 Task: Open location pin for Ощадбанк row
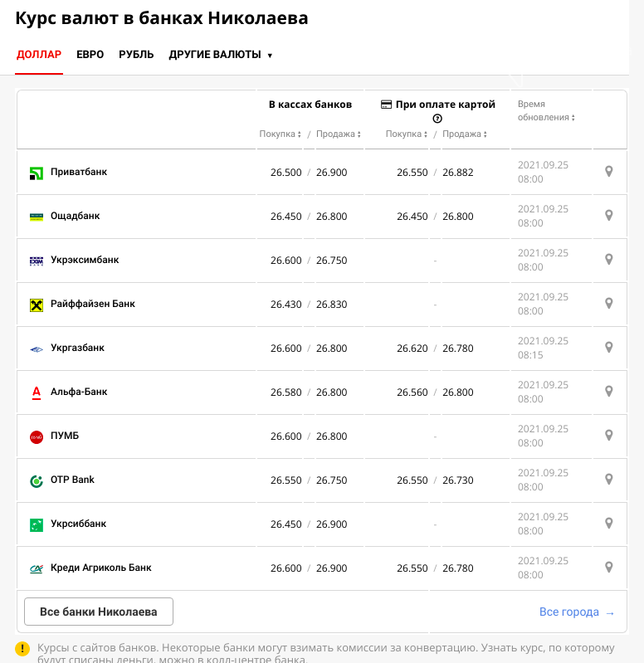[608, 216]
